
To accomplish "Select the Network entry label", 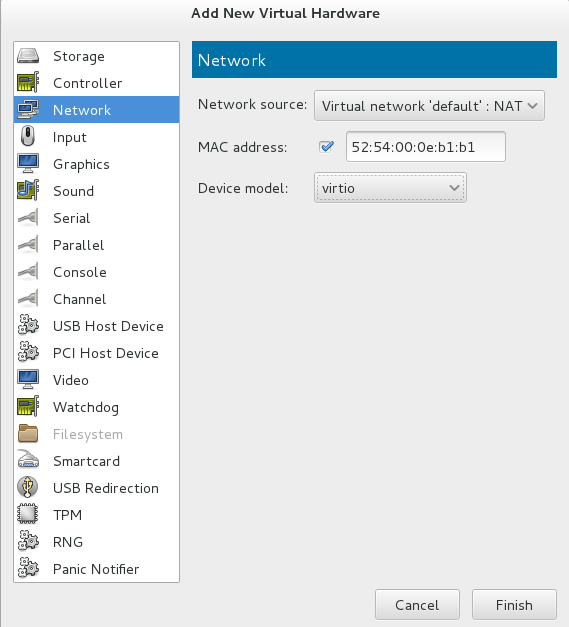I will pos(82,110).
